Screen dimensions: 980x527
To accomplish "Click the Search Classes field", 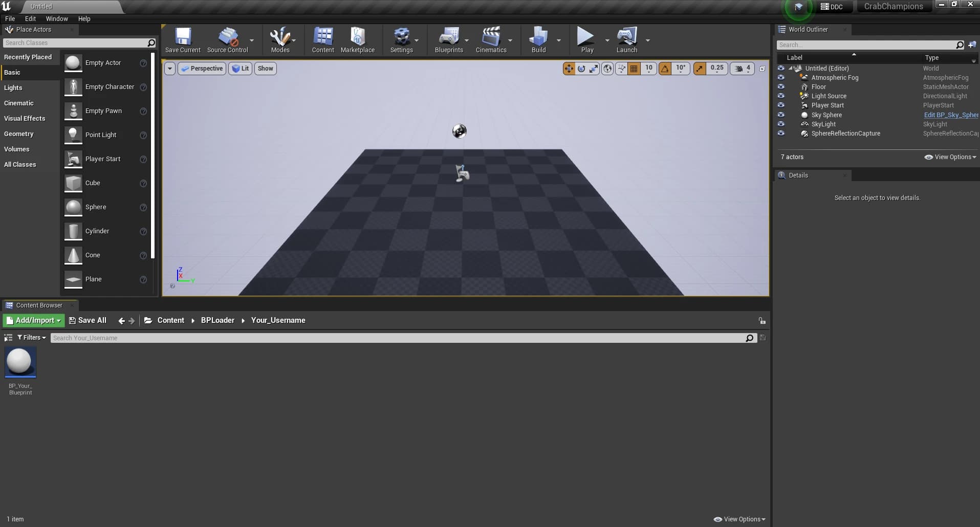I will click(x=75, y=43).
